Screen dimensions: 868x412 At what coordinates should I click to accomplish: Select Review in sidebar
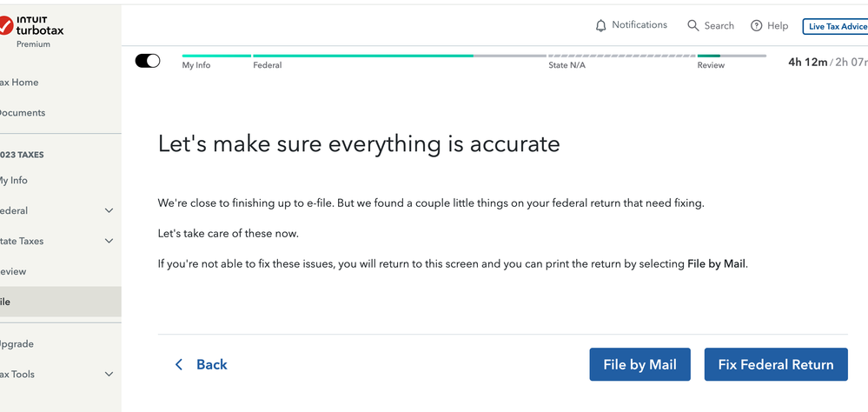(13, 271)
